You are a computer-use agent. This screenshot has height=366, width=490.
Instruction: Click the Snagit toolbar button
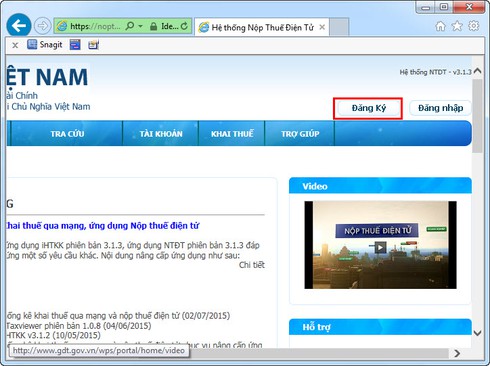coord(45,45)
